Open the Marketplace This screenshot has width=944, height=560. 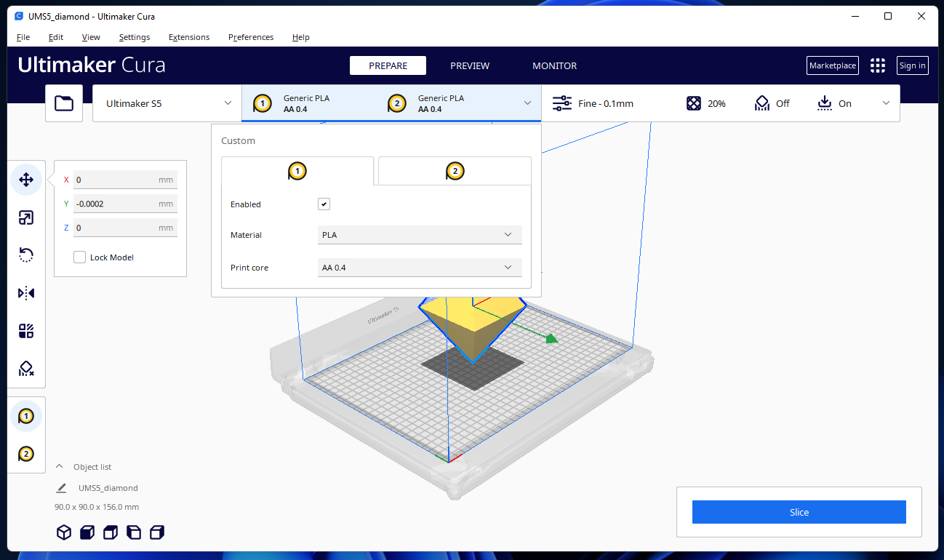point(833,65)
